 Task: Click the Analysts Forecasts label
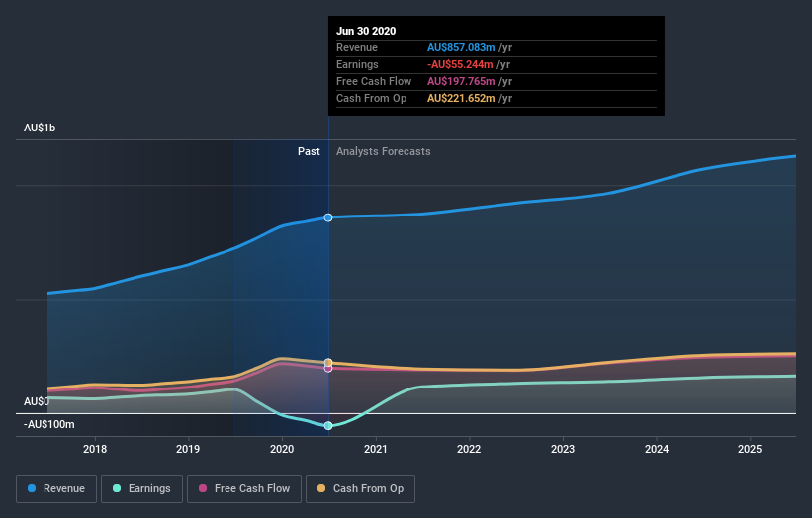(383, 151)
